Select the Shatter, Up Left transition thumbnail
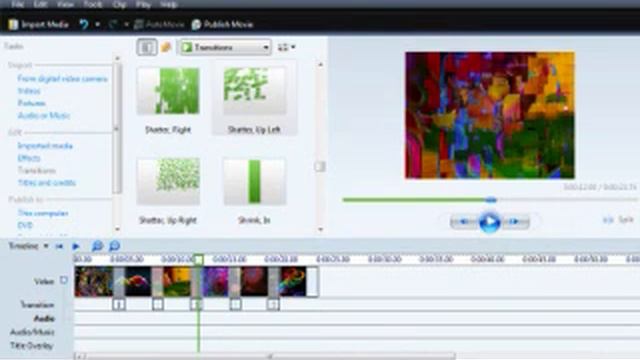This screenshot has height=360, width=640. [x=255, y=91]
